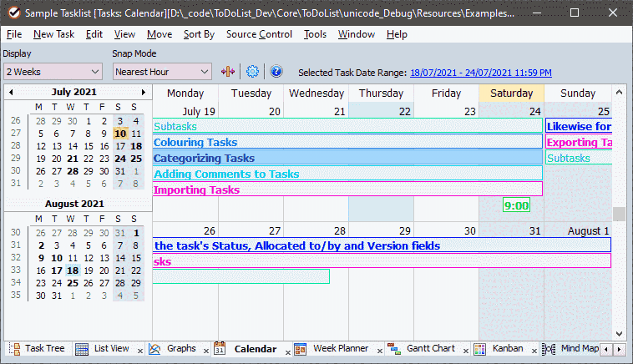Viewport: 633px width, 364px height.
Task: Open the Tools menu
Action: pyautogui.click(x=315, y=34)
